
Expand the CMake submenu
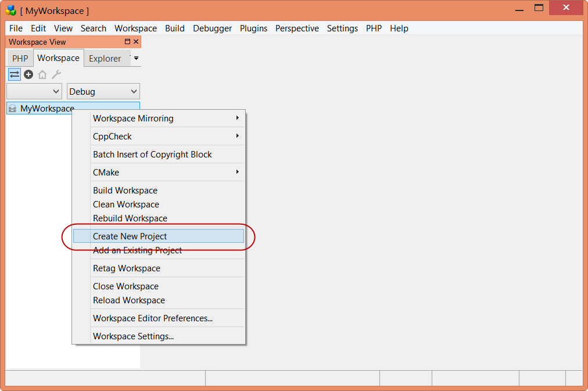pos(159,173)
